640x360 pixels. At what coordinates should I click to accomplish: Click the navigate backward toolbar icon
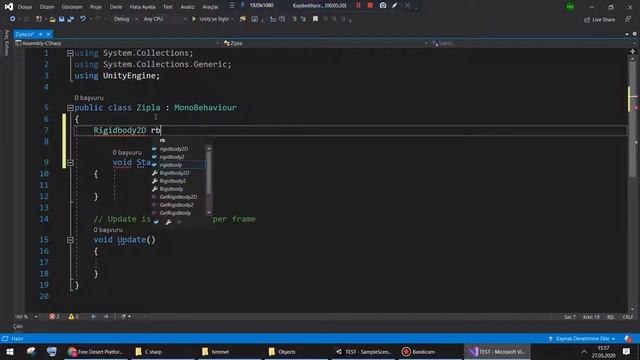pos(13,19)
